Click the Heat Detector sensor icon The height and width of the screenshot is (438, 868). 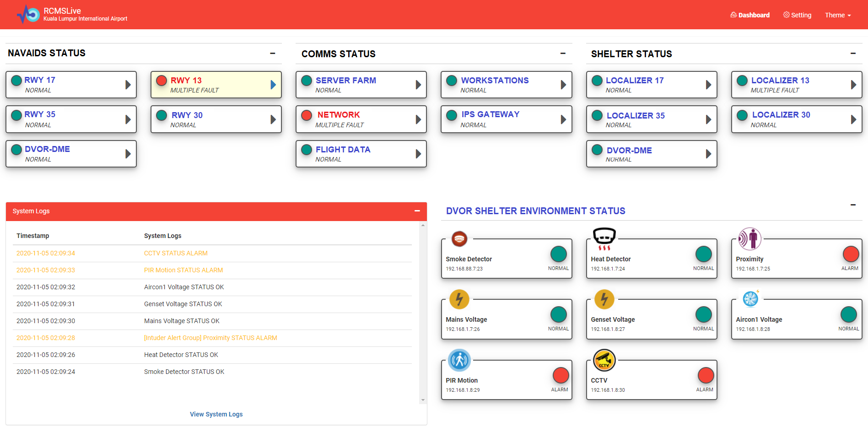pyautogui.click(x=604, y=238)
